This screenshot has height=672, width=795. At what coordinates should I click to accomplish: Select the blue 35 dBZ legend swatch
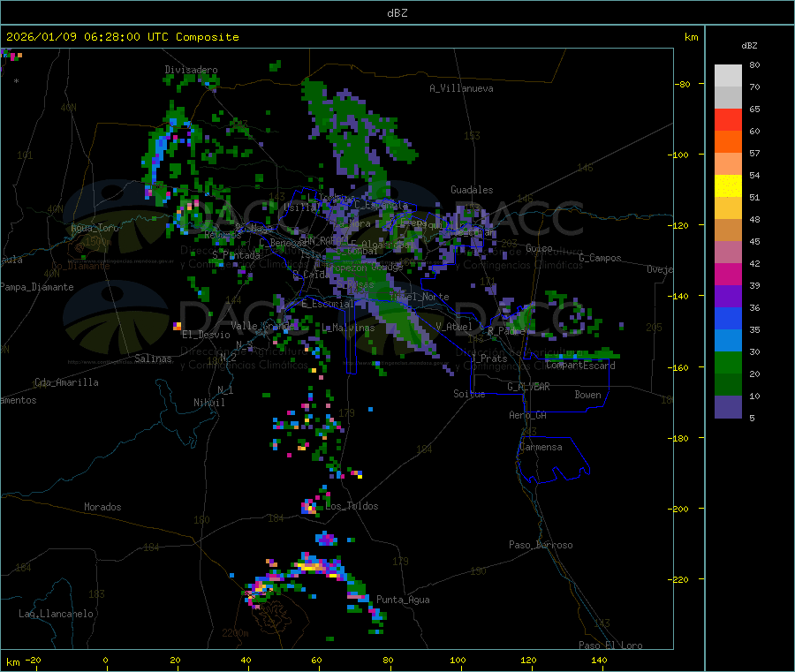pos(728,318)
